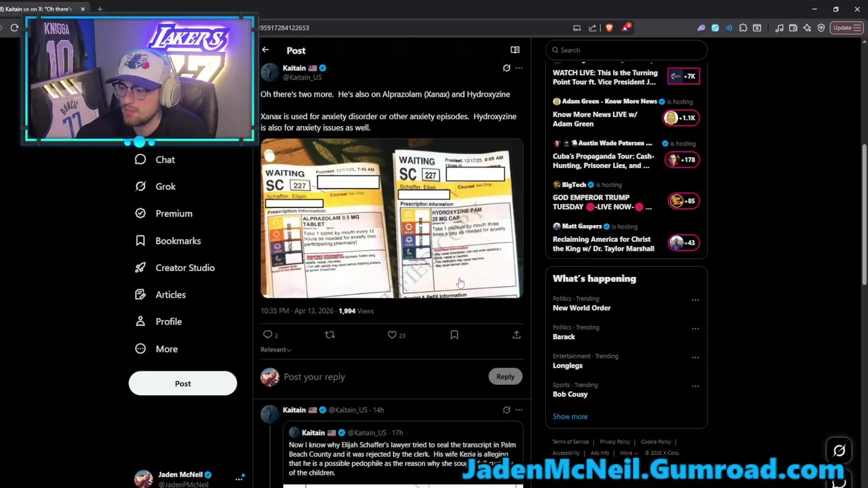Open the Barack trend
This screenshot has height=488, width=868.
[564, 337]
